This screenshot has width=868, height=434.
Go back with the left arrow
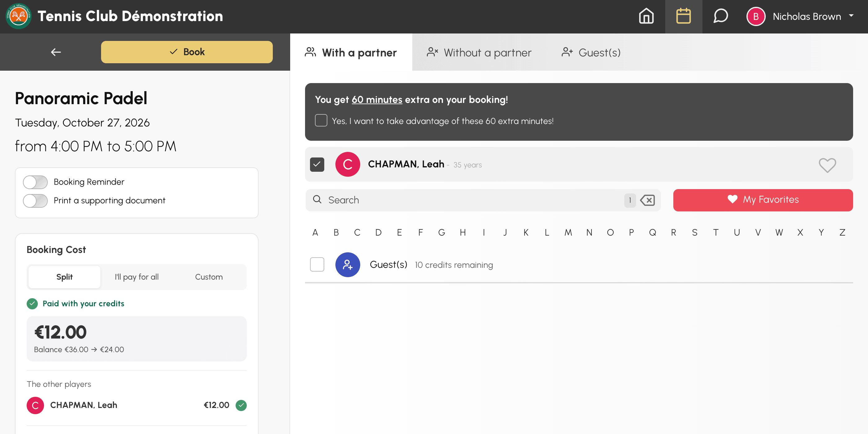[x=56, y=52]
